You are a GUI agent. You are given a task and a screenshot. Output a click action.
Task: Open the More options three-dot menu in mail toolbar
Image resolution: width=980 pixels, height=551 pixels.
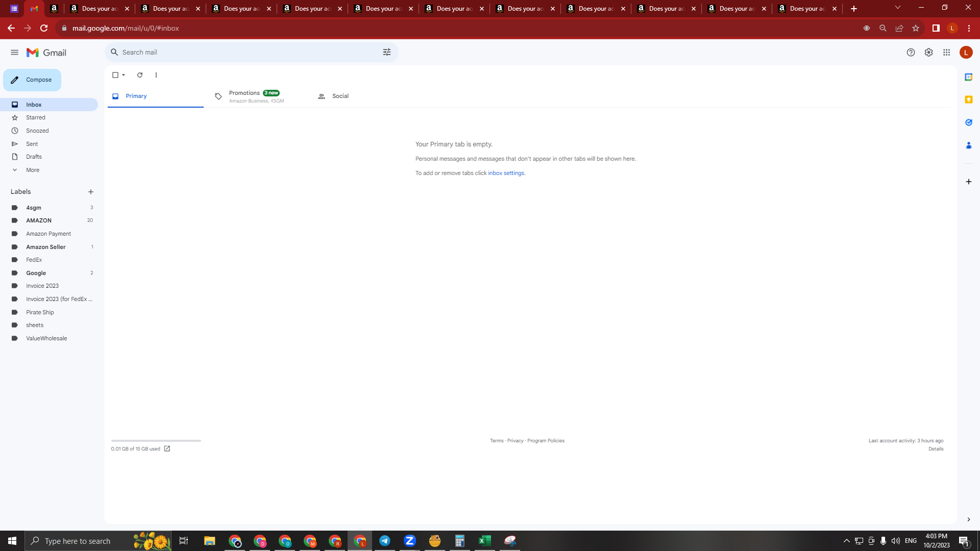156,75
